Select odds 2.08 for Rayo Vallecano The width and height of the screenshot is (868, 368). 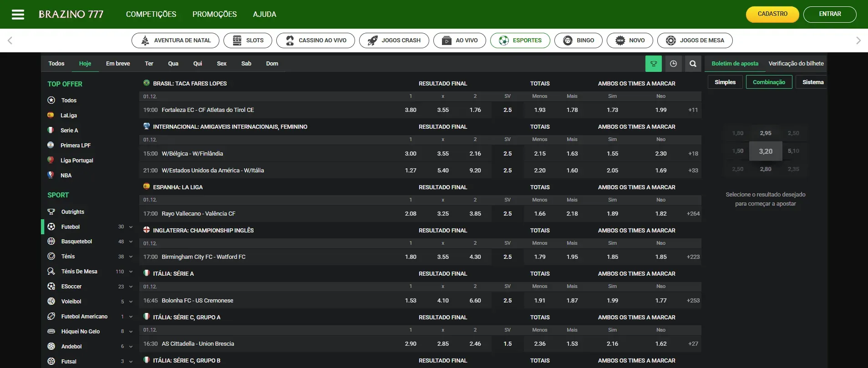tap(410, 214)
